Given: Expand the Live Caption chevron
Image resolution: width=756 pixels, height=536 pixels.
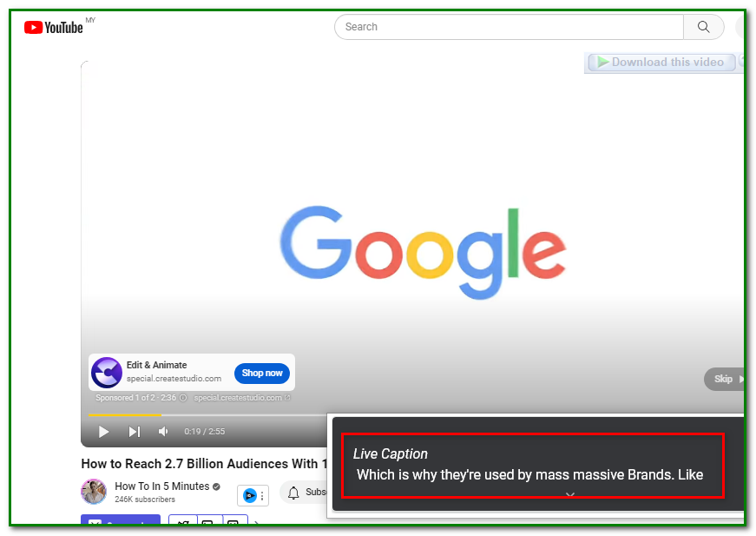Looking at the screenshot, I should click(x=569, y=494).
